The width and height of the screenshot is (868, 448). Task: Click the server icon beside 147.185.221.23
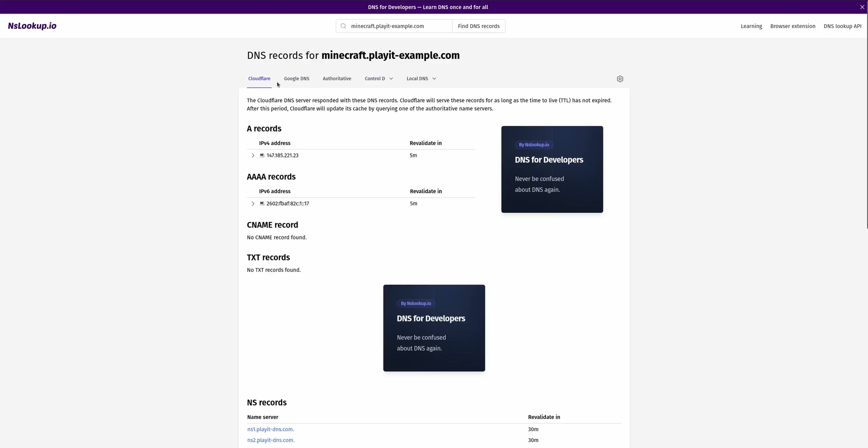tap(262, 155)
